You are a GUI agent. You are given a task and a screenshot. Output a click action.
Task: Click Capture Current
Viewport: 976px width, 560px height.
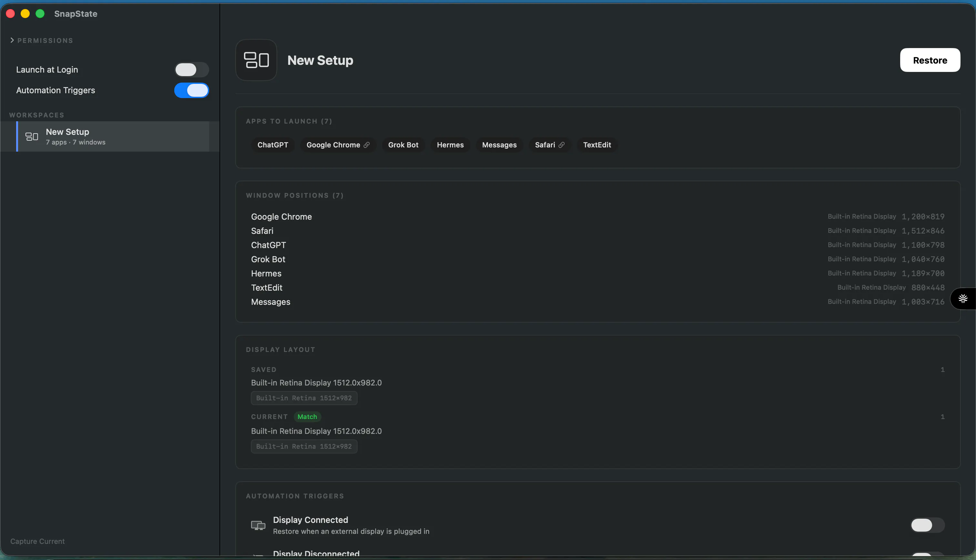(x=37, y=541)
